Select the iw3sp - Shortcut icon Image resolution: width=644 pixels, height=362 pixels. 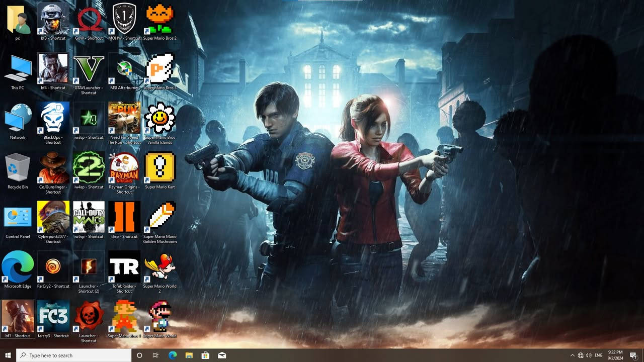tap(89, 118)
